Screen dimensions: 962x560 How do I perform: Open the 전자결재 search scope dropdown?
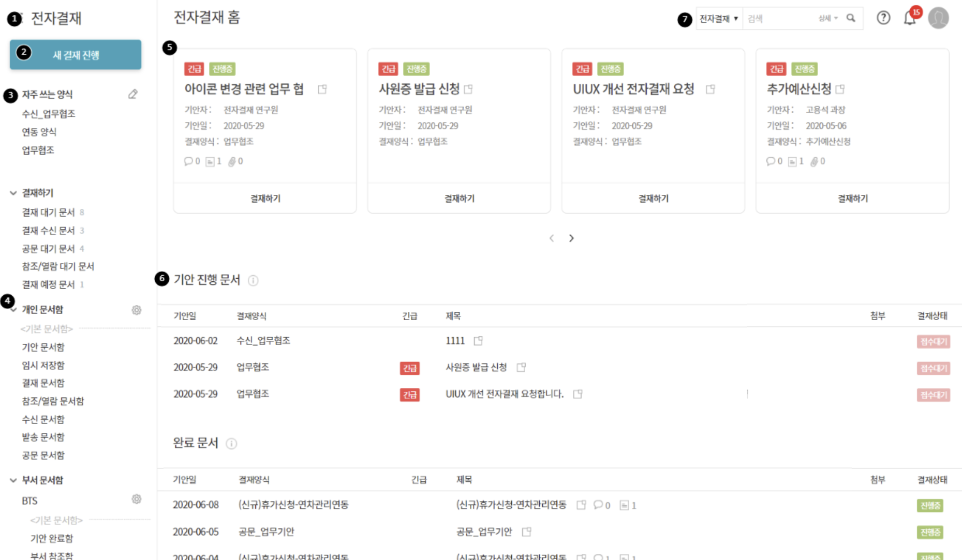click(x=719, y=19)
